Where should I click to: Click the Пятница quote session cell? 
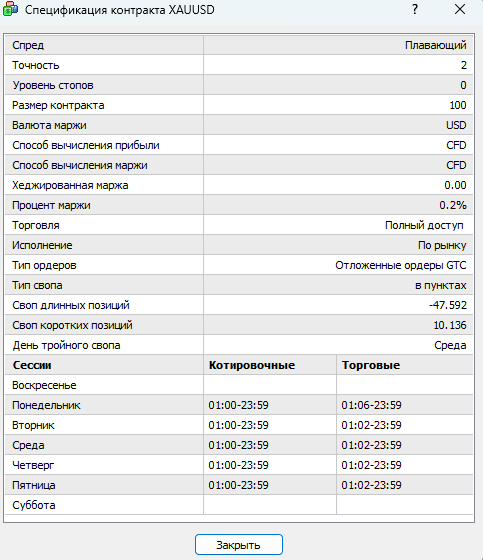tap(270, 485)
